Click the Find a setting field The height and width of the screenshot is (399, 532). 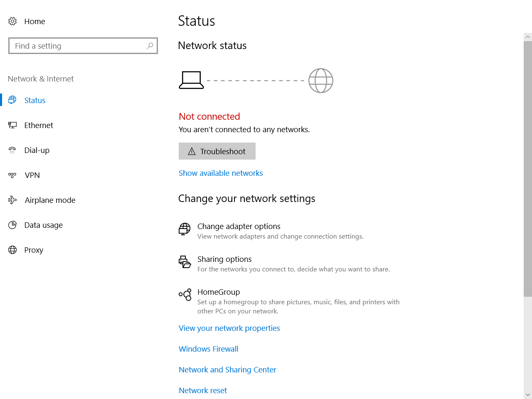[79, 46]
